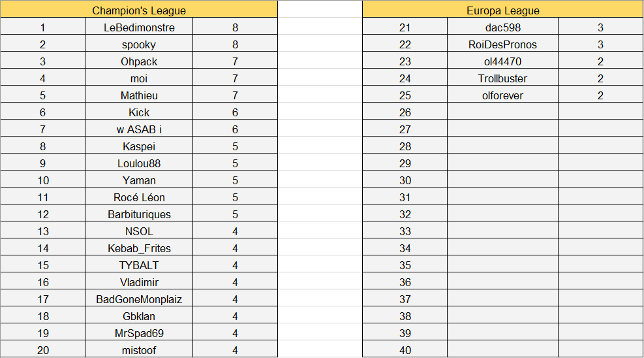Select the Barbituriques cell
The width and height of the screenshot is (644, 358).
point(139,214)
